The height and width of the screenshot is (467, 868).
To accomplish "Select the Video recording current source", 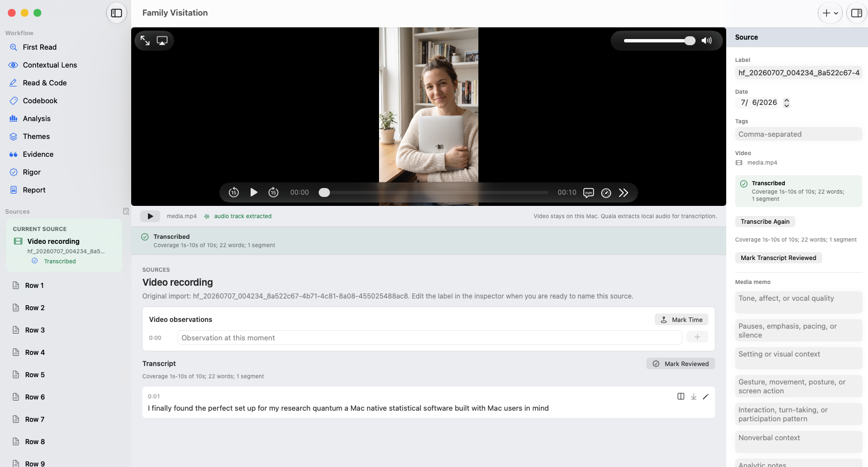I will pyautogui.click(x=64, y=245).
